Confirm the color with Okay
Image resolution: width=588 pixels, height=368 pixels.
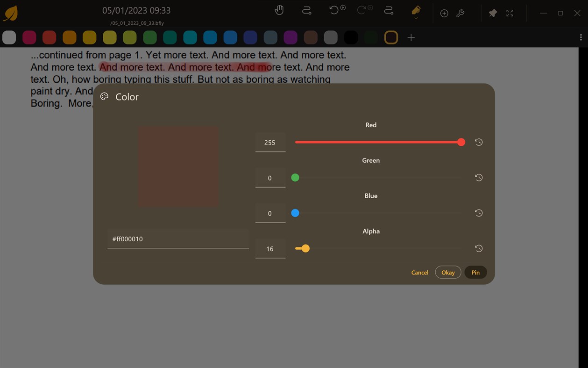(447, 272)
